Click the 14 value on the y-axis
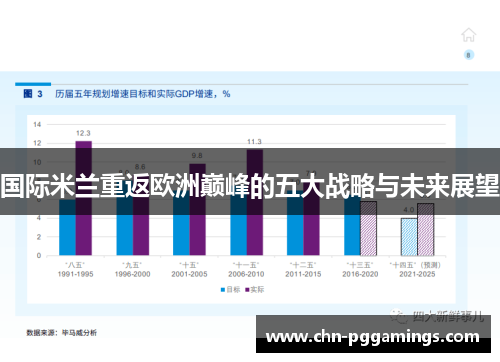 (x=37, y=125)
